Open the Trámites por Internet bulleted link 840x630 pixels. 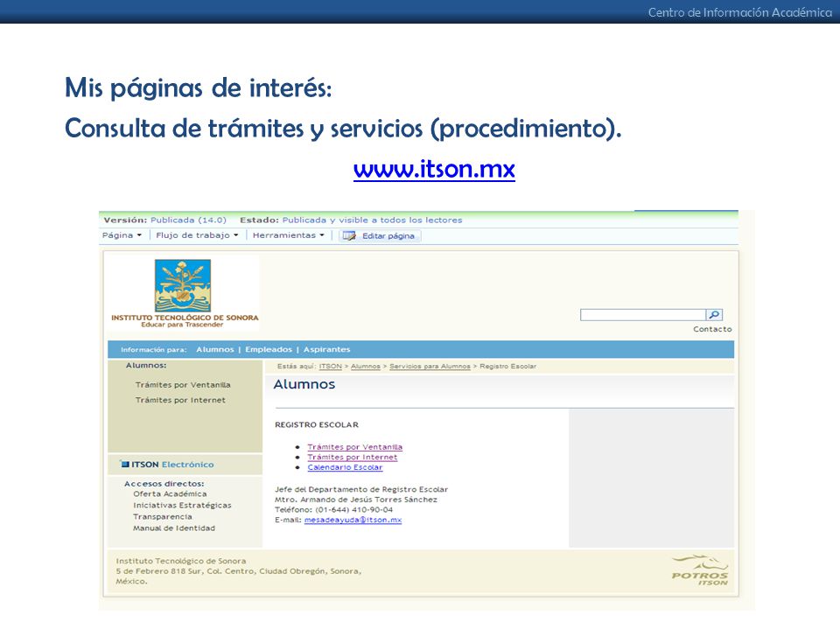(x=353, y=457)
